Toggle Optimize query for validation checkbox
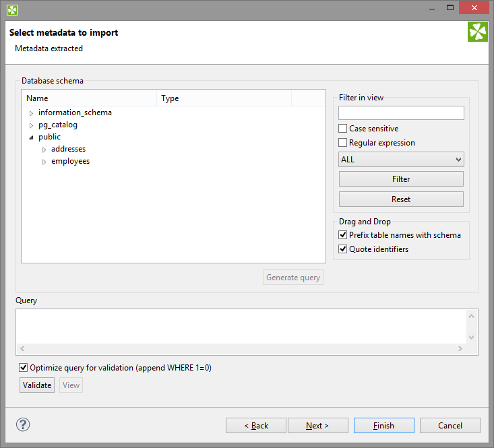The width and height of the screenshot is (494, 448). (24, 368)
